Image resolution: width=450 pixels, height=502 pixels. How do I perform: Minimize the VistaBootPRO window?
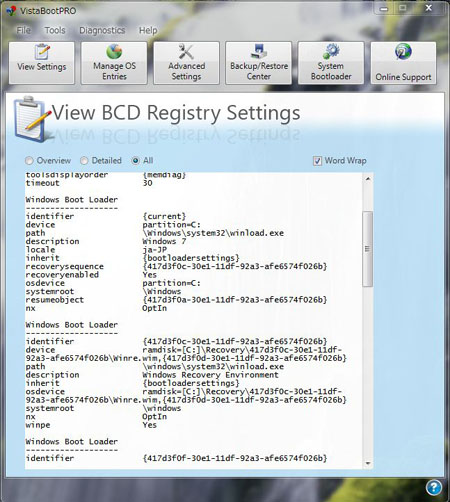tap(384, 8)
